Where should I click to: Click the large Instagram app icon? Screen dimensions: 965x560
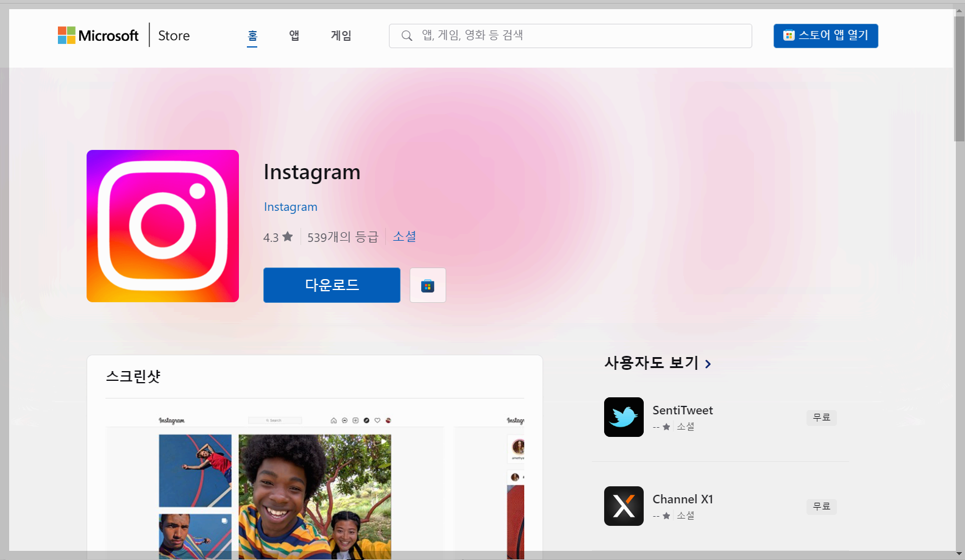point(163,226)
